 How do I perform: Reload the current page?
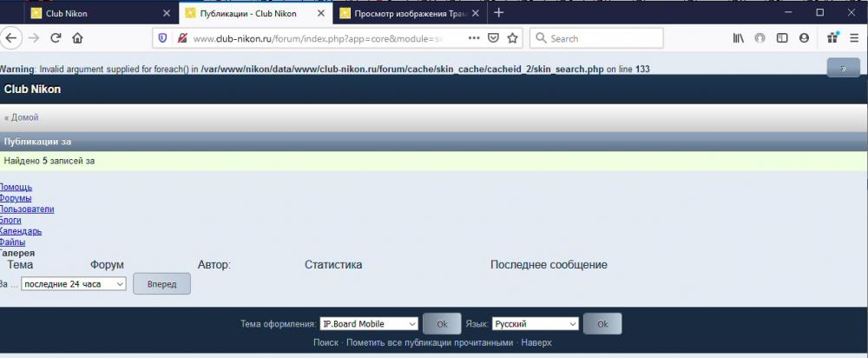point(56,38)
